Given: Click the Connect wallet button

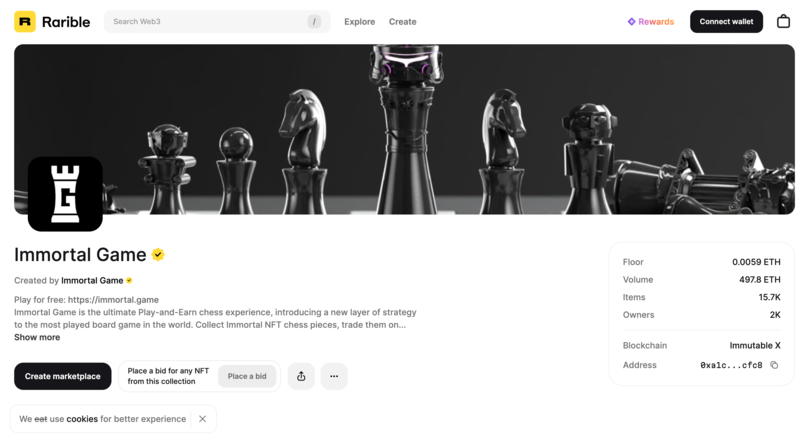Looking at the screenshot, I should pos(726,21).
